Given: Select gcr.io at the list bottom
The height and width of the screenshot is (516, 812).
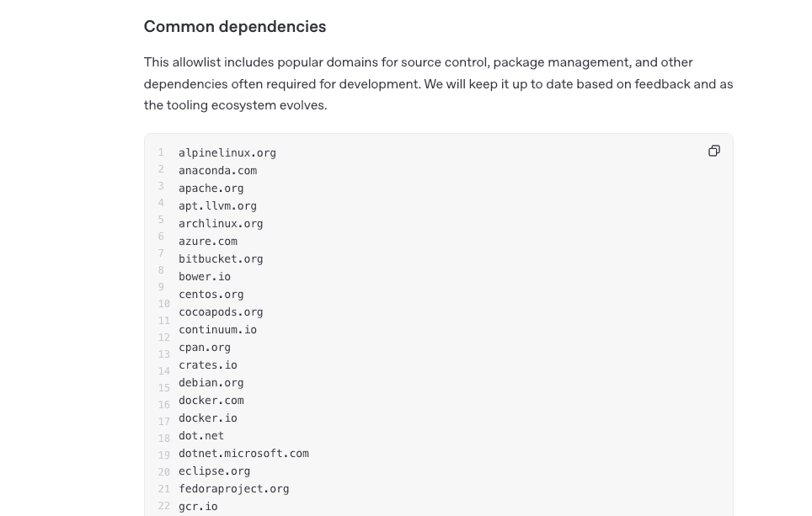Looking at the screenshot, I should click(x=198, y=506).
